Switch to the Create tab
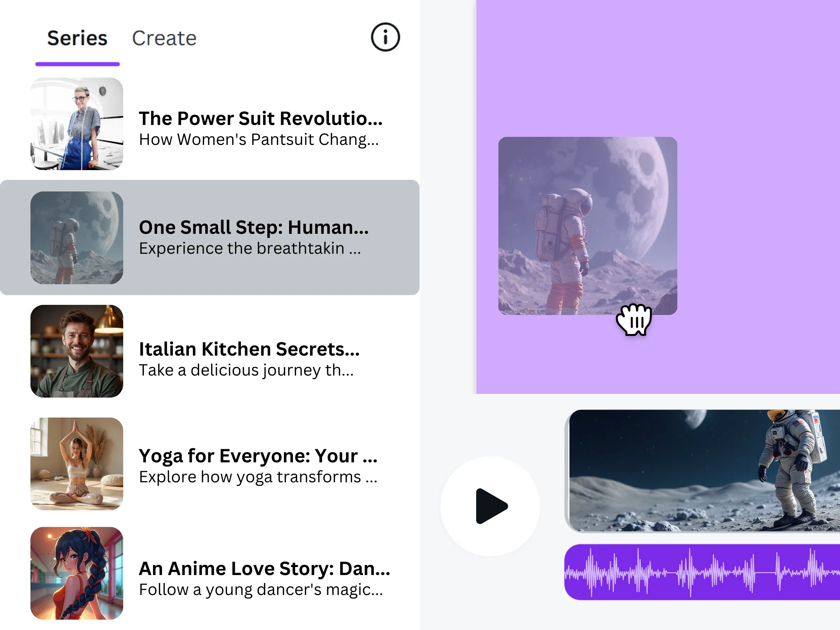Image resolution: width=840 pixels, height=630 pixels. tap(164, 38)
